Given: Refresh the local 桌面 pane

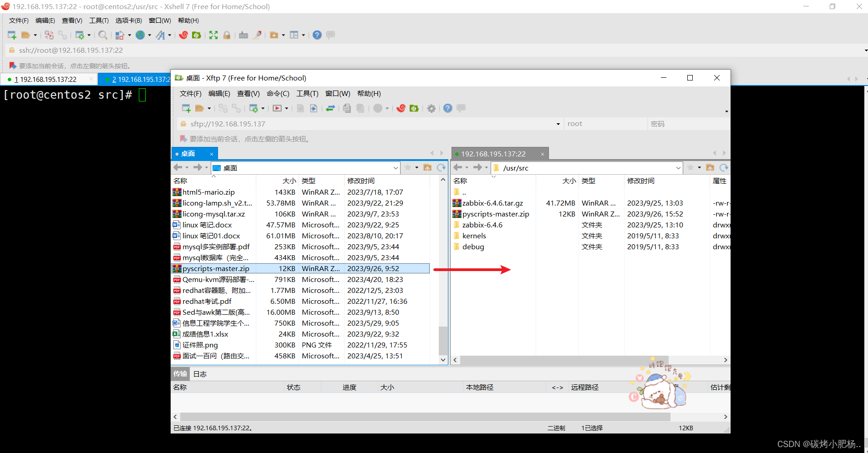Looking at the screenshot, I should [x=441, y=168].
